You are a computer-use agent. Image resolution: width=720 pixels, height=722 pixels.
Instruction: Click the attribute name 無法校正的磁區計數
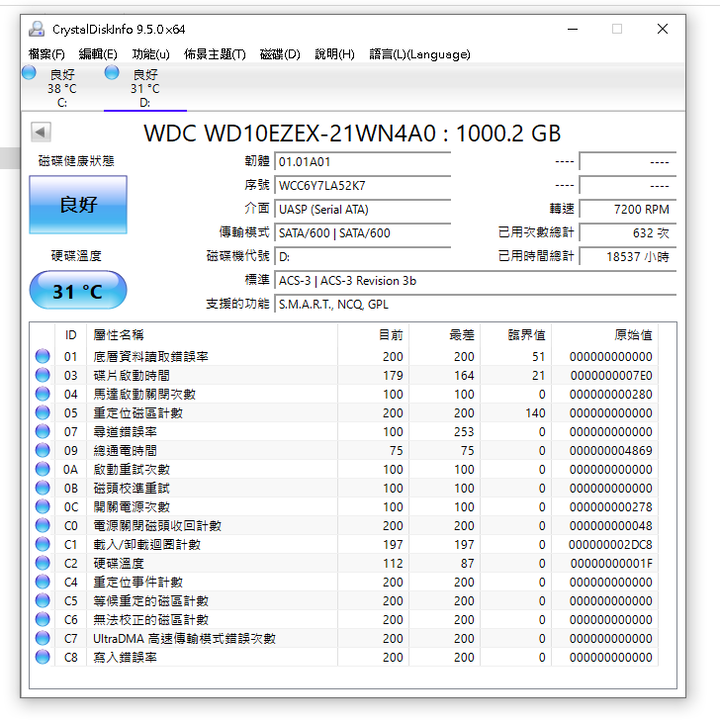click(x=151, y=620)
